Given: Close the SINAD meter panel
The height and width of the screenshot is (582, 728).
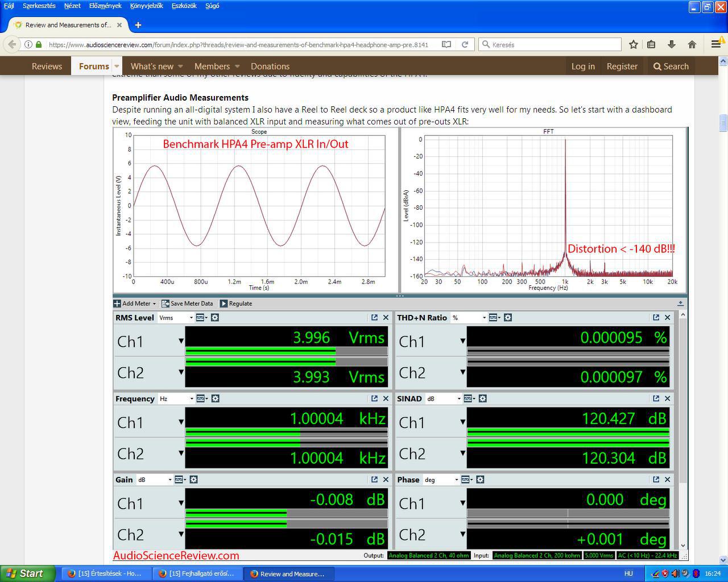Looking at the screenshot, I should 668,398.
